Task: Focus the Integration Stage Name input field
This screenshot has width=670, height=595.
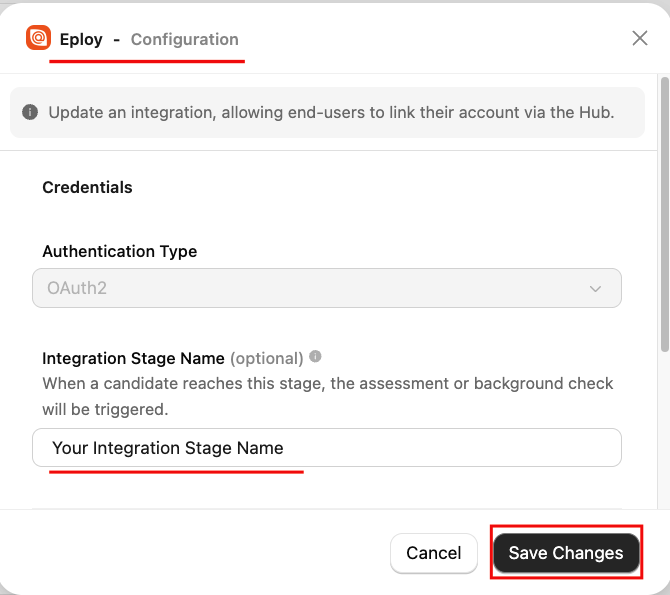Action: coord(326,448)
